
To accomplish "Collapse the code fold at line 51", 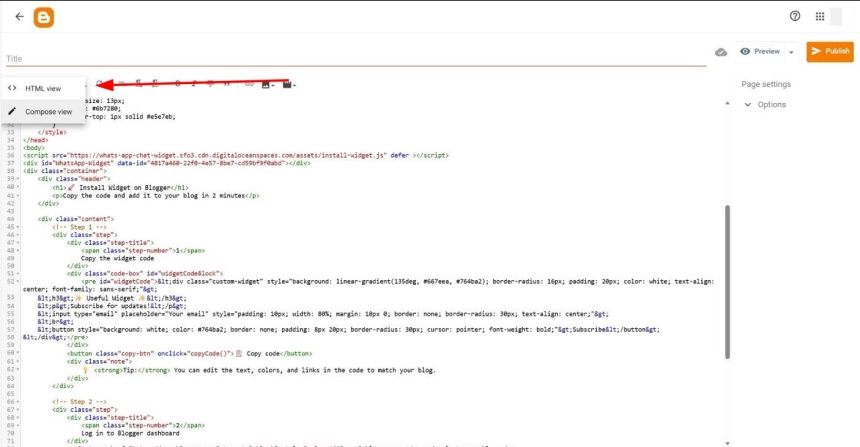I will pos(18,274).
